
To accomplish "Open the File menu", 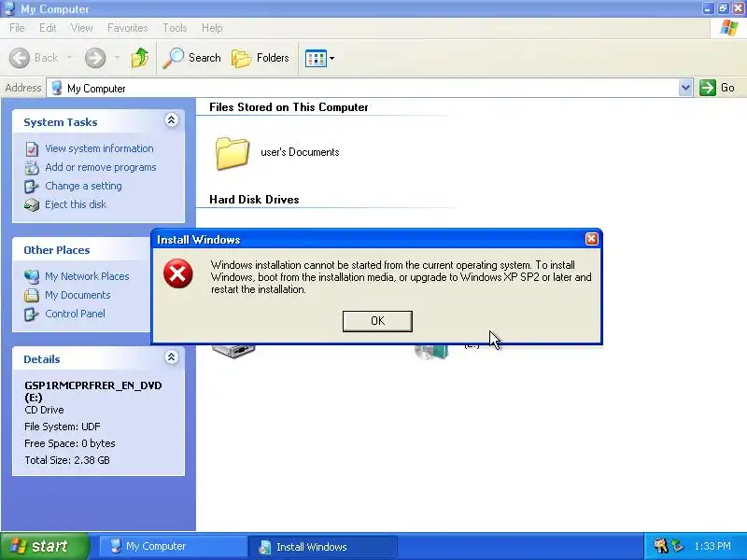I will pos(17,28).
